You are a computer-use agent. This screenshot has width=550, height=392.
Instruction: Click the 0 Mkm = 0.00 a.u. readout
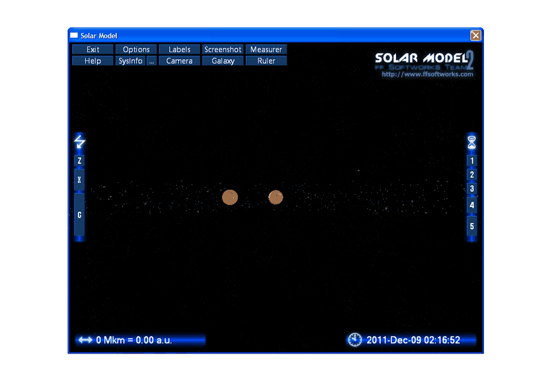134,340
